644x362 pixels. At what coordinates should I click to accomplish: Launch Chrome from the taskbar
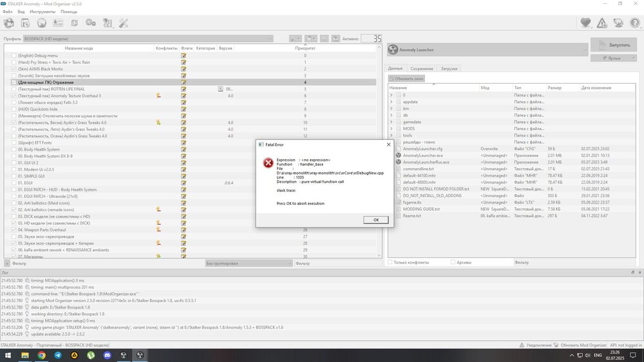pyautogui.click(x=41, y=355)
